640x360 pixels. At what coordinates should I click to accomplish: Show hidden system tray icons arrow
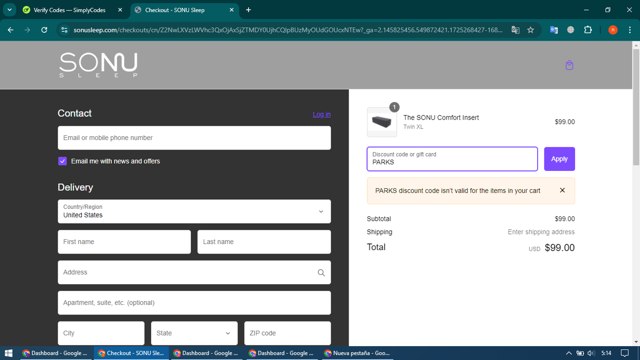click(569, 353)
